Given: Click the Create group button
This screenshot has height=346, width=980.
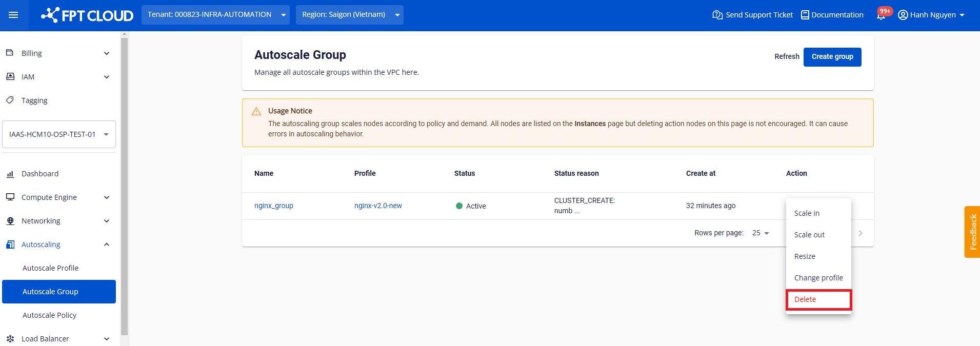Looking at the screenshot, I should (x=832, y=57).
